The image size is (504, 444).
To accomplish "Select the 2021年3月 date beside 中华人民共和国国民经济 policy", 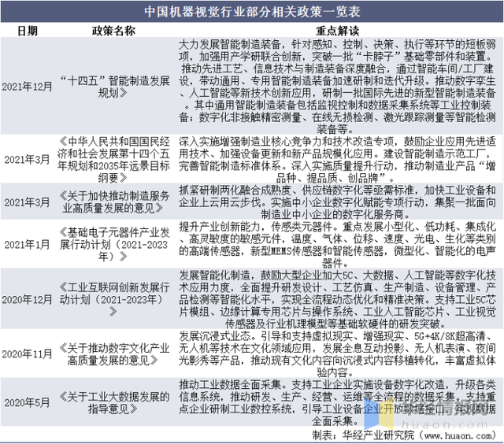I will point(27,159).
